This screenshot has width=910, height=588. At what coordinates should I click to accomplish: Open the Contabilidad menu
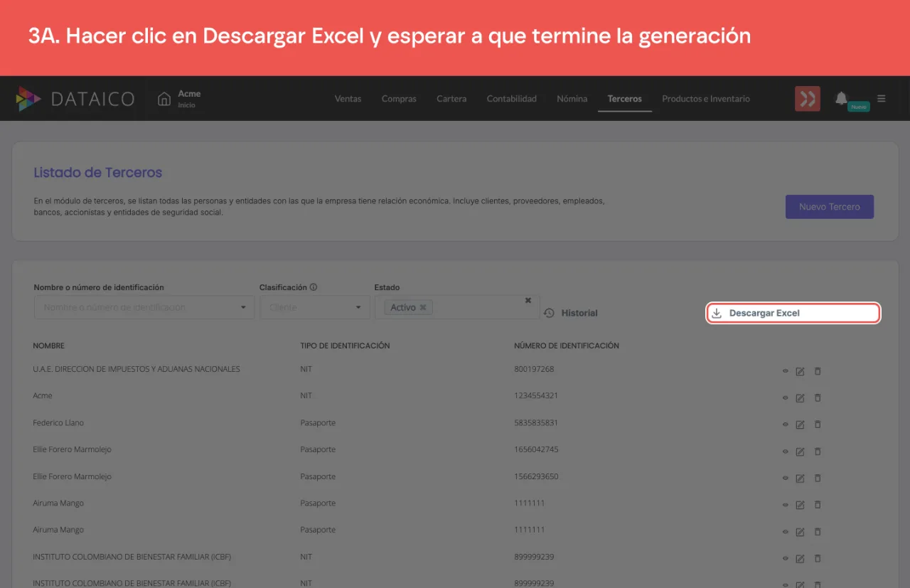click(x=512, y=99)
